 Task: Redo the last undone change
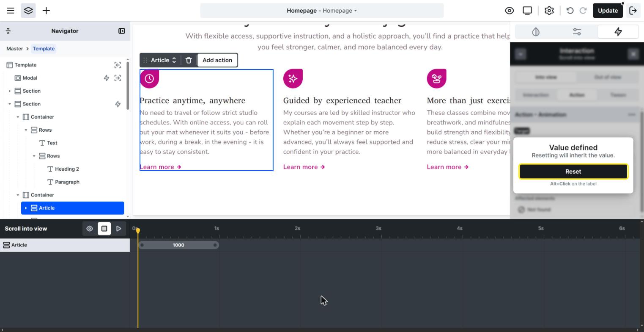coord(583,11)
